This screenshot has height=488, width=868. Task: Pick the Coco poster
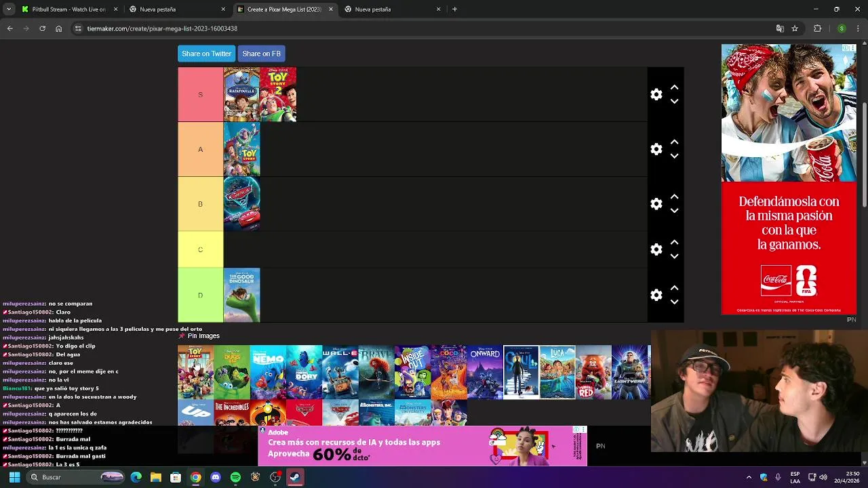click(x=449, y=373)
